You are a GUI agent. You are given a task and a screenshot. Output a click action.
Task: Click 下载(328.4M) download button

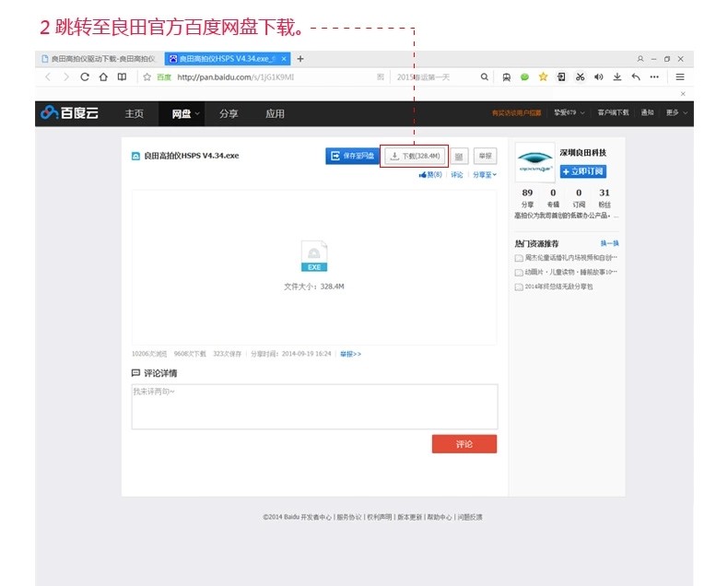click(415, 156)
